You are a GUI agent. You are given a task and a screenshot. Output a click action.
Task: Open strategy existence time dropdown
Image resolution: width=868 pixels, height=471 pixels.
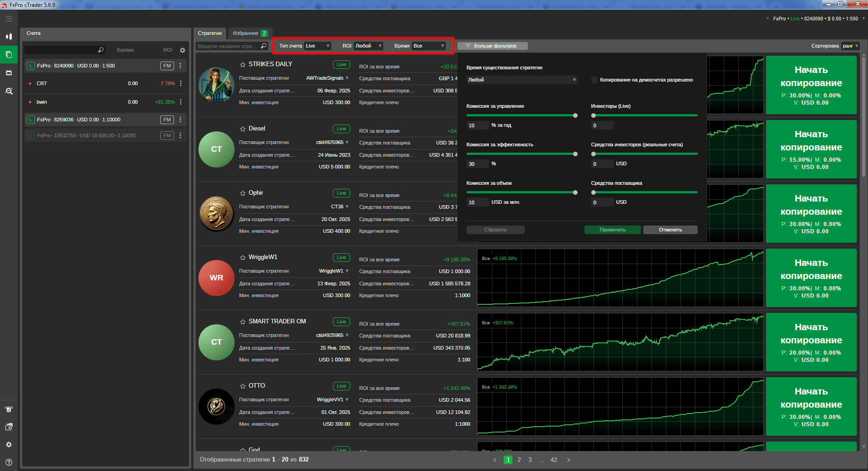522,80
